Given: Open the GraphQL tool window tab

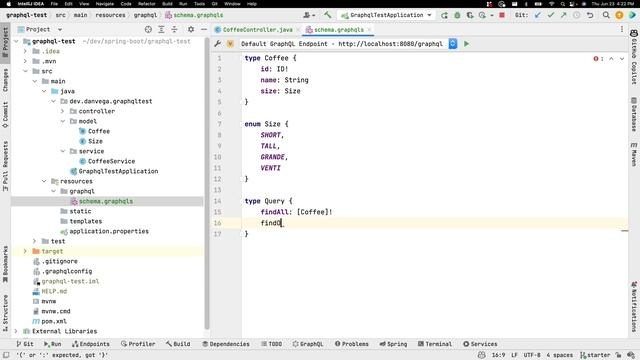Looking at the screenshot, I should point(308,344).
